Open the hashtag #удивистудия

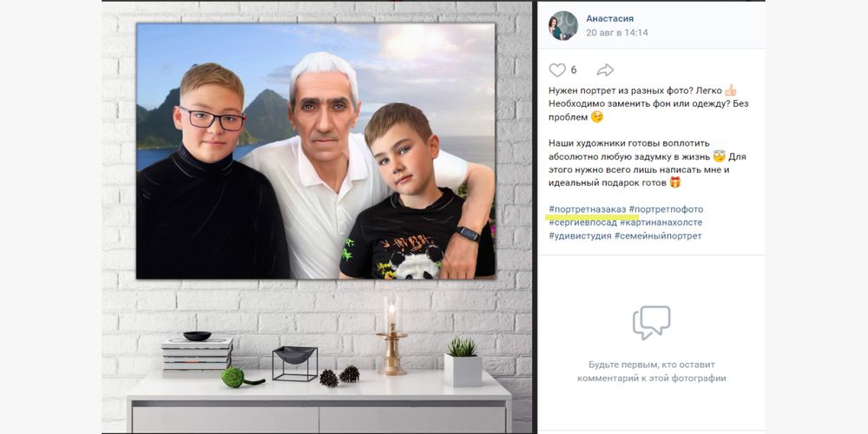[x=580, y=236]
